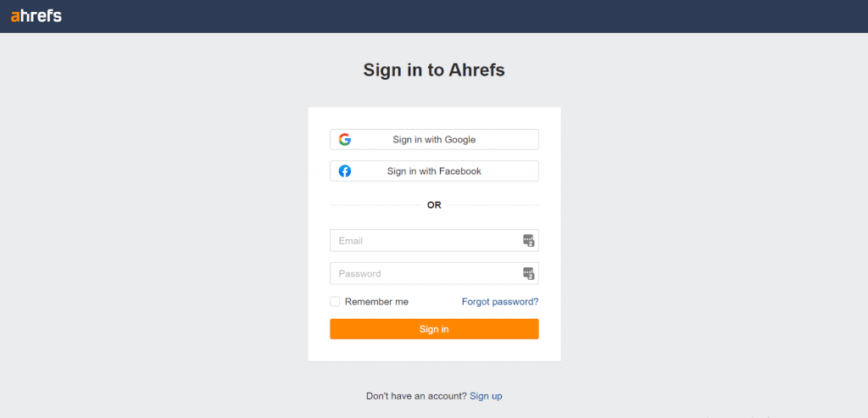Open the Forgot password? link
This screenshot has height=418, width=868.
click(x=500, y=302)
